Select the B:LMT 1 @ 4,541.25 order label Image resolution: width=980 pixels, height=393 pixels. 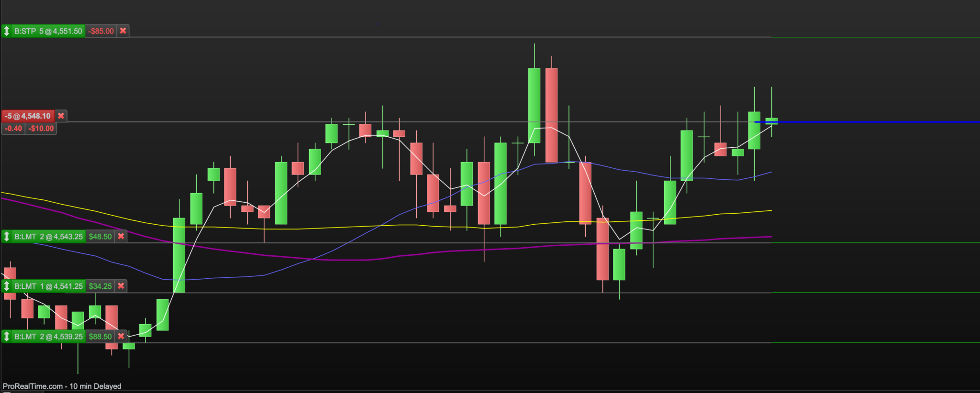[48, 286]
